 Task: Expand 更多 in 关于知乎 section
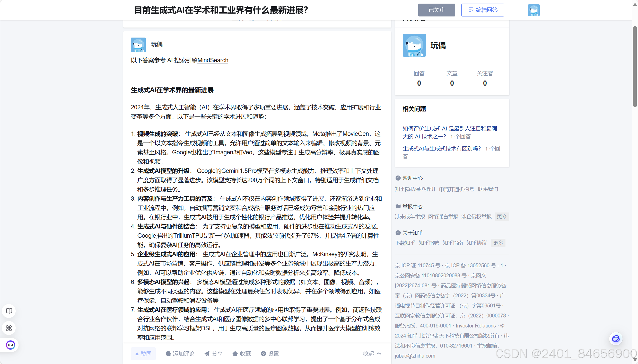[498, 243]
